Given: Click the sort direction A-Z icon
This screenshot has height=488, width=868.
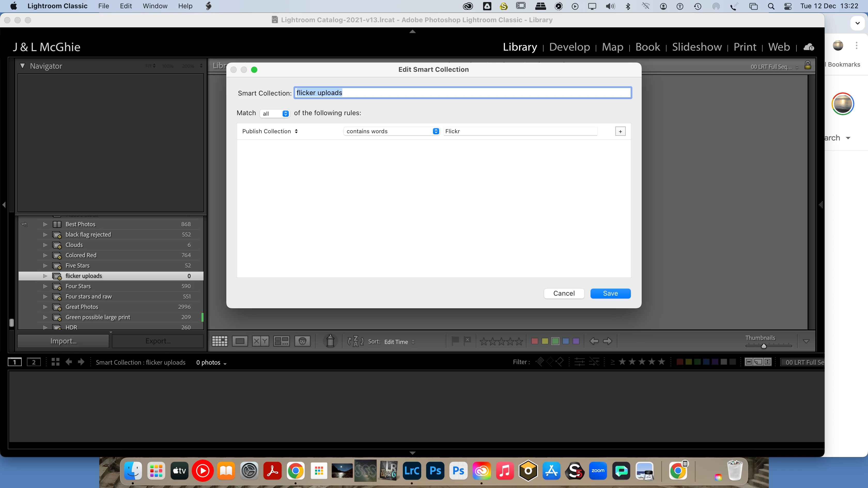Looking at the screenshot, I should point(355,341).
